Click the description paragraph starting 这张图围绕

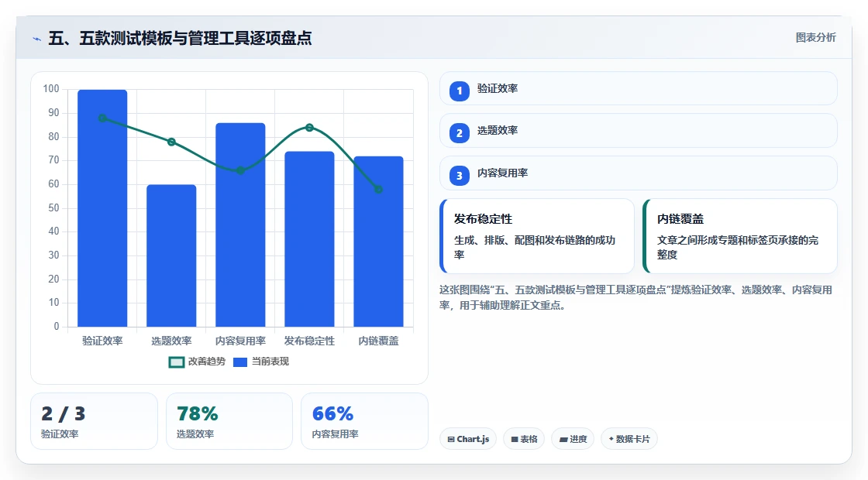636,297
